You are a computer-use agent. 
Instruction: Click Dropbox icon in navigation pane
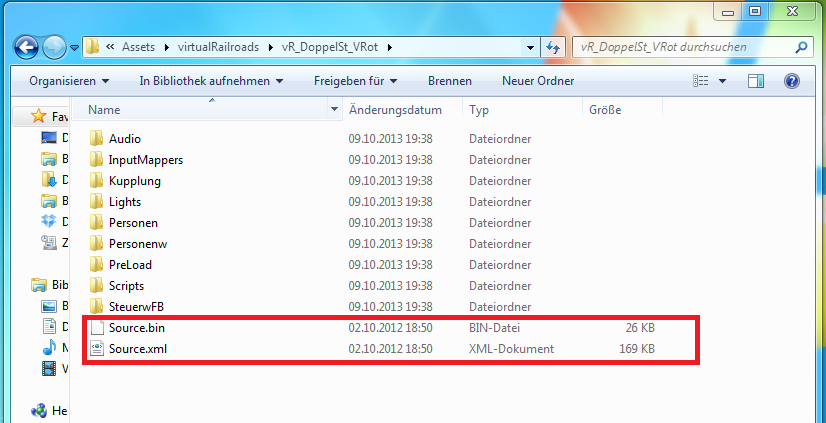[49, 222]
